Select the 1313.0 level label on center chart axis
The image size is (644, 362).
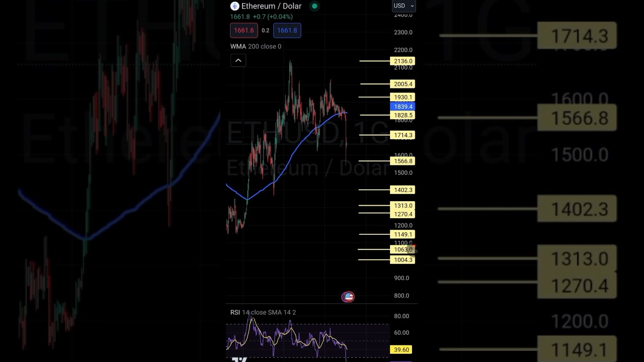point(403,206)
